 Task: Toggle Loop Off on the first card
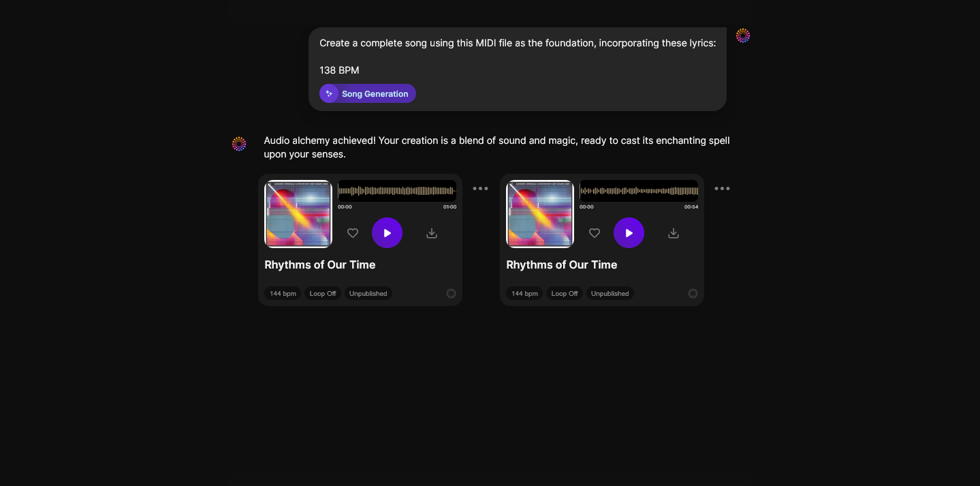click(x=323, y=294)
